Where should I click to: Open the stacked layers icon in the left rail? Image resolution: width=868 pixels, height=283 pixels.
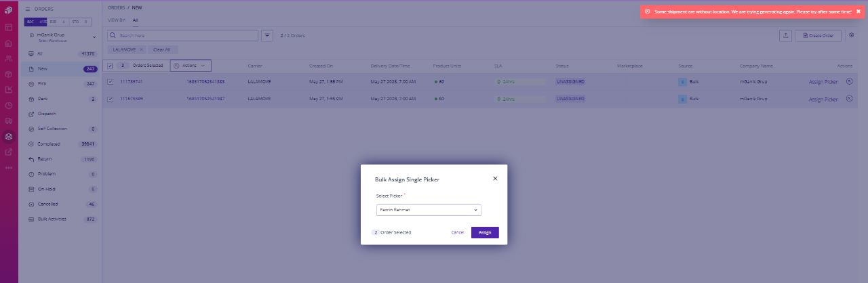pyautogui.click(x=9, y=136)
